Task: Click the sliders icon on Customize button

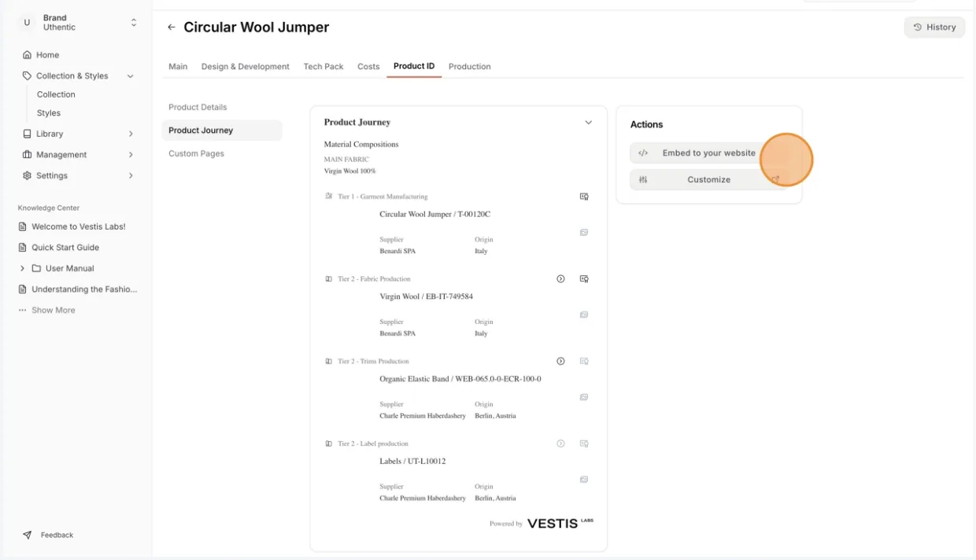Action: click(x=643, y=179)
